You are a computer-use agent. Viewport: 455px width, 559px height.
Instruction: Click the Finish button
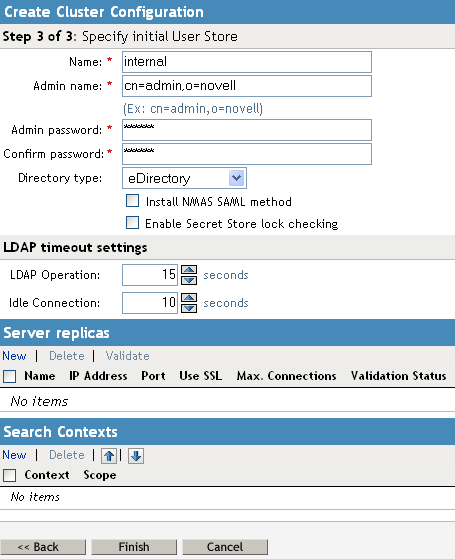click(134, 547)
